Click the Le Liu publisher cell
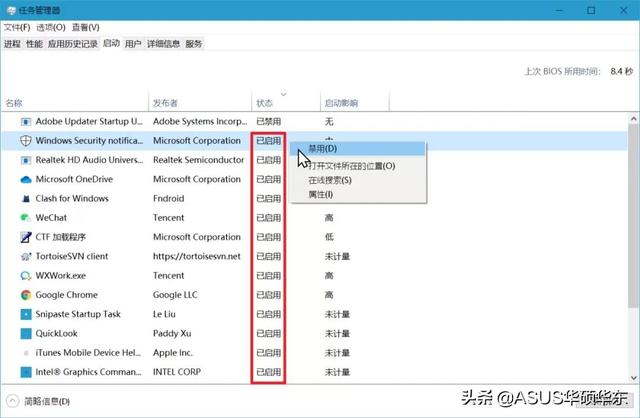640x418 pixels. coord(164,314)
